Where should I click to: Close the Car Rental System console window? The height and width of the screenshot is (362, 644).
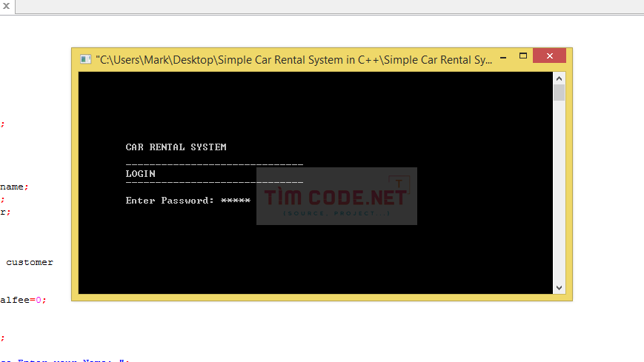pos(550,56)
